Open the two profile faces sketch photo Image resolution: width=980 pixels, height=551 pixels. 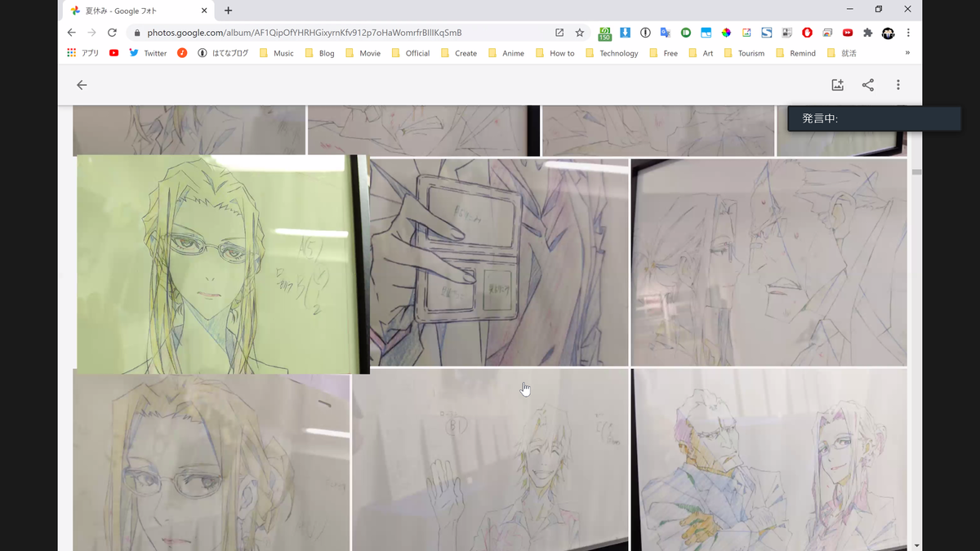pos(768,262)
